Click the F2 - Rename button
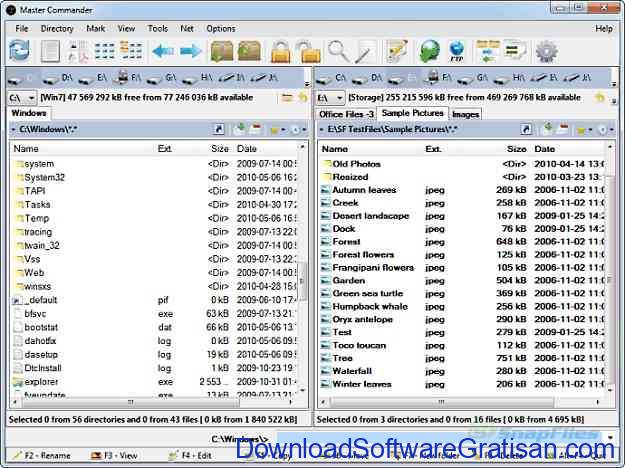Image resolution: width=625 pixels, height=468 pixels. point(42,455)
